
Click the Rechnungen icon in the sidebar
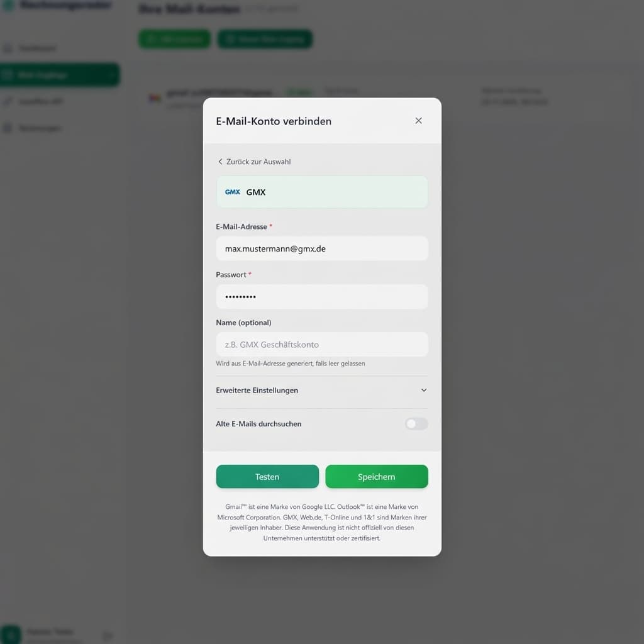coord(8,128)
